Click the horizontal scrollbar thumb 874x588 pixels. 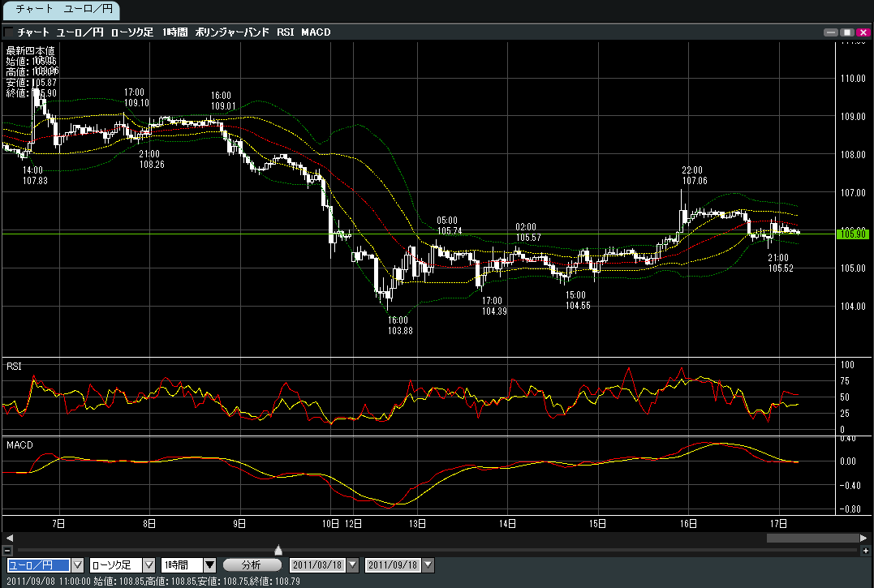(x=812, y=538)
